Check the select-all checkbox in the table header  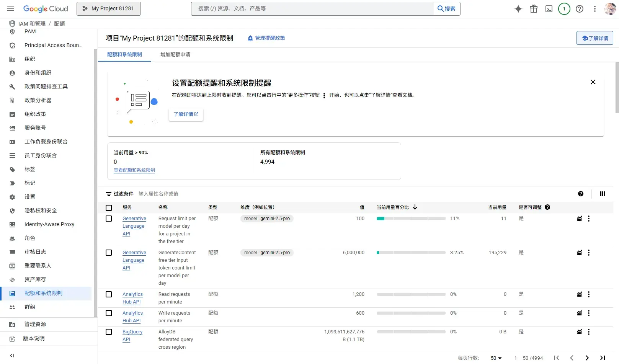[x=109, y=207]
